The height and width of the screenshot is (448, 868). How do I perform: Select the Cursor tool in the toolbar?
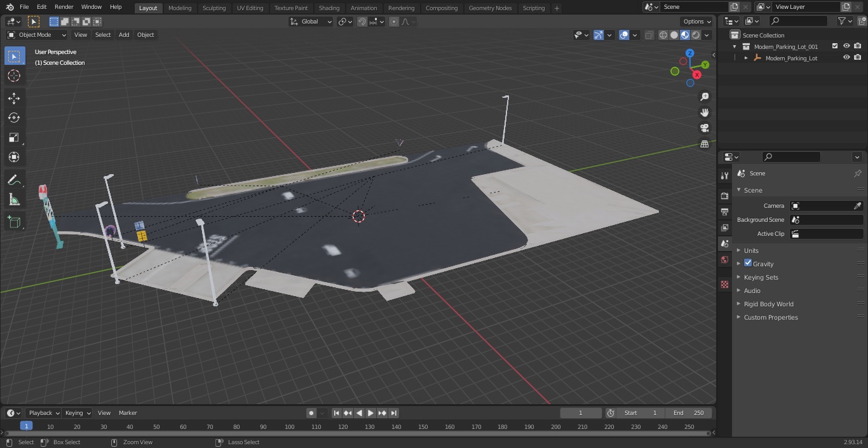point(14,76)
